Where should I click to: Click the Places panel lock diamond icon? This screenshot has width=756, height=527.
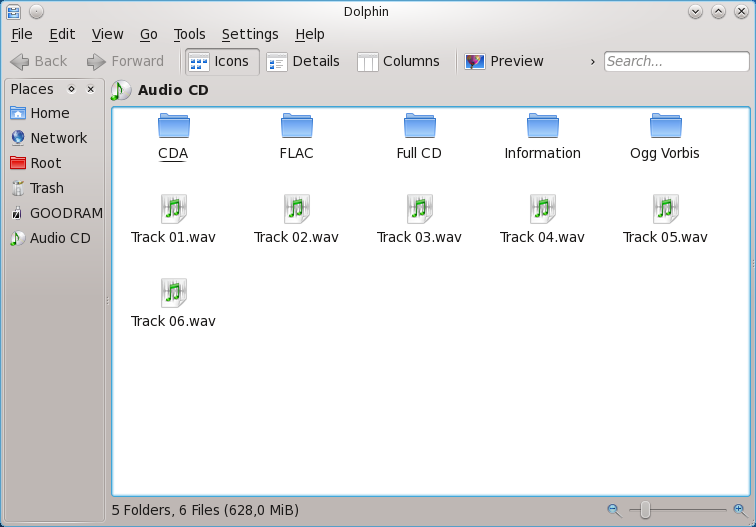tap(71, 89)
